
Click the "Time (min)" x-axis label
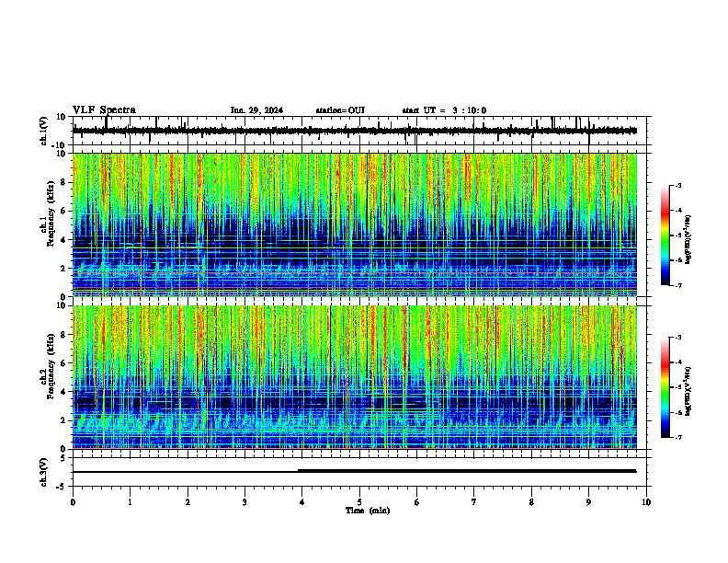tap(368, 511)
